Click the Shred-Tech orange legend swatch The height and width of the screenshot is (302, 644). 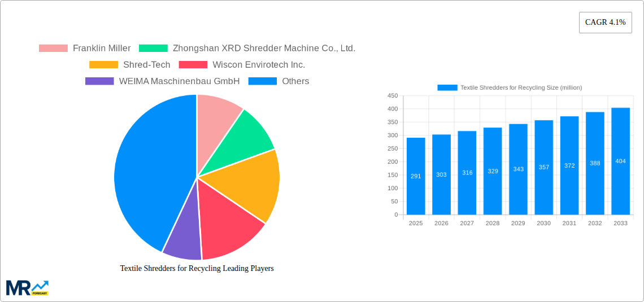point(103,65)
